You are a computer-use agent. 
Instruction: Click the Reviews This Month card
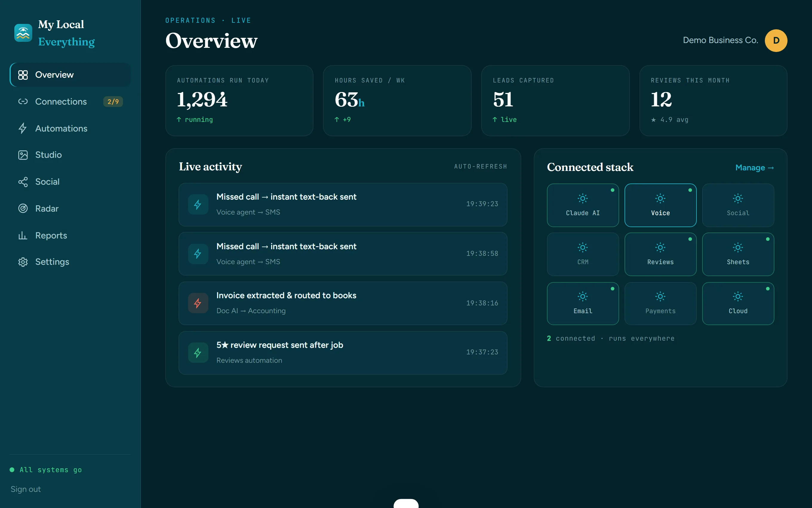[x=713, y=101]
